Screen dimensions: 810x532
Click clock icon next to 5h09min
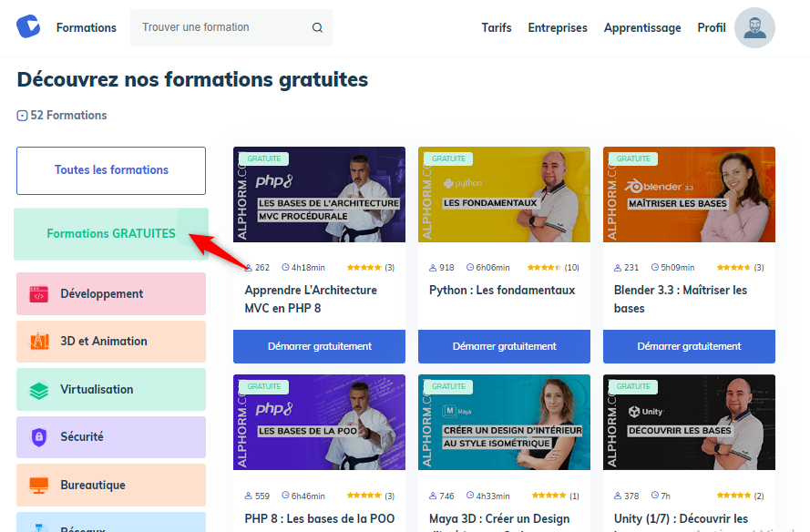(x=655, y=267)
